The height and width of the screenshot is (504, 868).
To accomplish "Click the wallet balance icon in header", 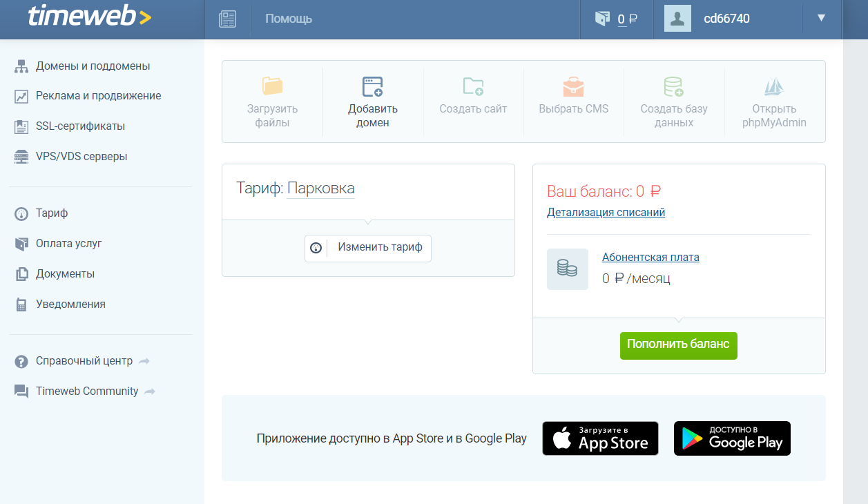I will (603, 19).
